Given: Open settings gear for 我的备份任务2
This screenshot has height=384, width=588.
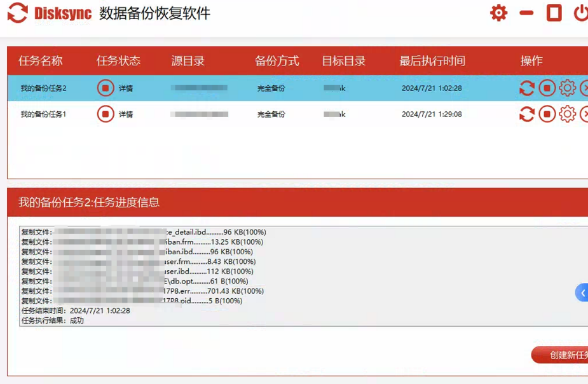Looking at the screenshot, I should [567, 88].
